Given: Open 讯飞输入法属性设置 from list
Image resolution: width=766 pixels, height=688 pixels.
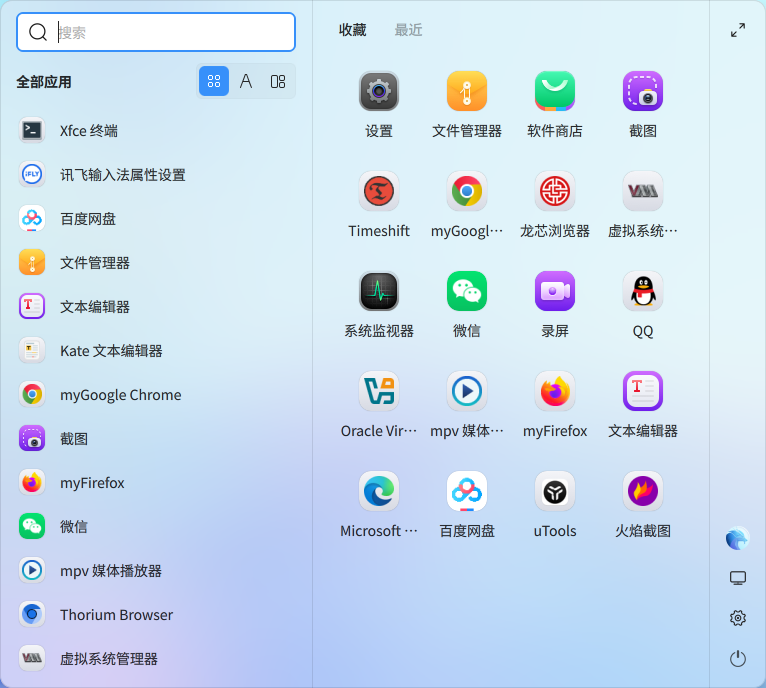Looking at the screenshot, I should tap(156, 174).
